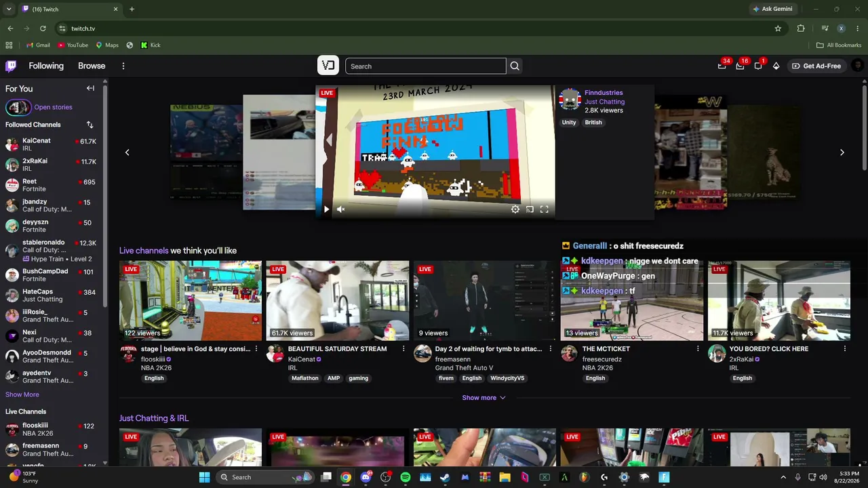
Task: Open the Windows Start menu
Action: tap(204, 477)
